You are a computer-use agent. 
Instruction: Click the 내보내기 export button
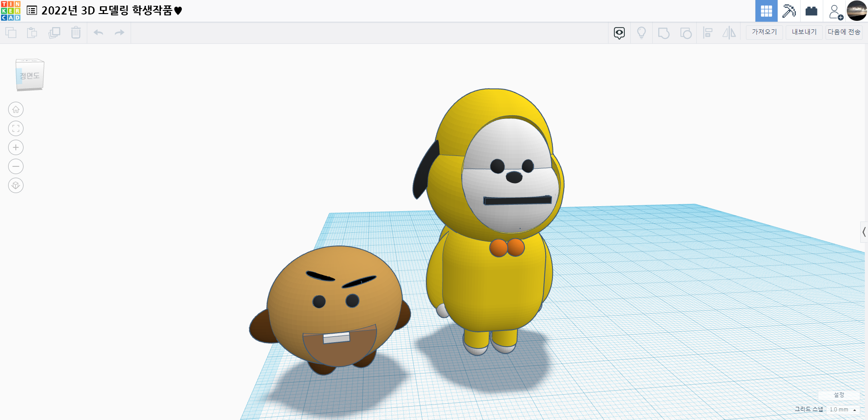[804, 32]
